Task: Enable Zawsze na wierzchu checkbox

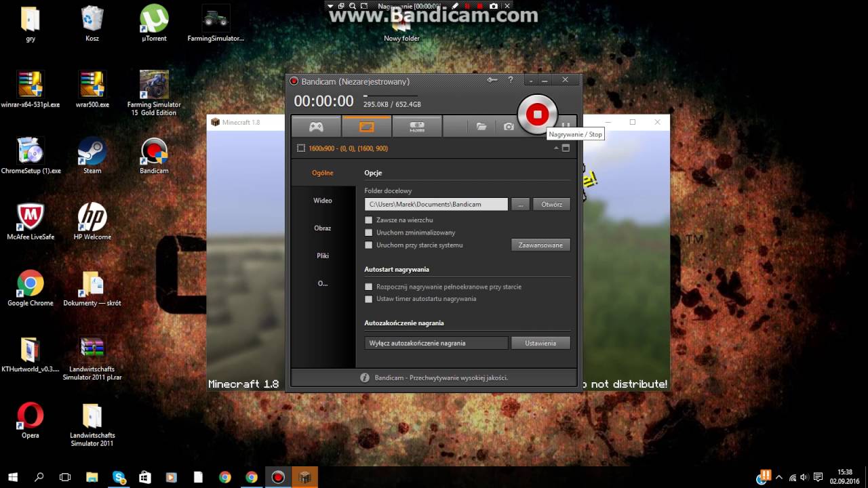Action: 369,220
